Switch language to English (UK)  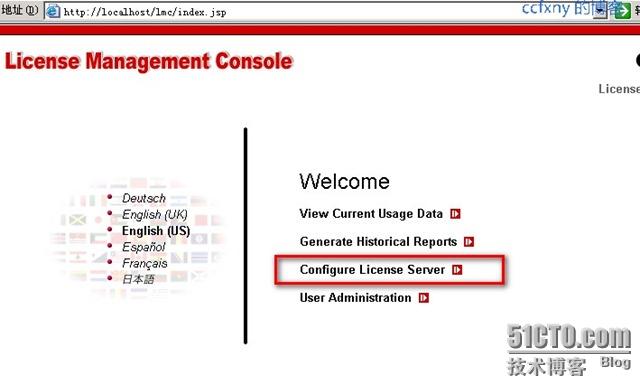coord(155,215)
